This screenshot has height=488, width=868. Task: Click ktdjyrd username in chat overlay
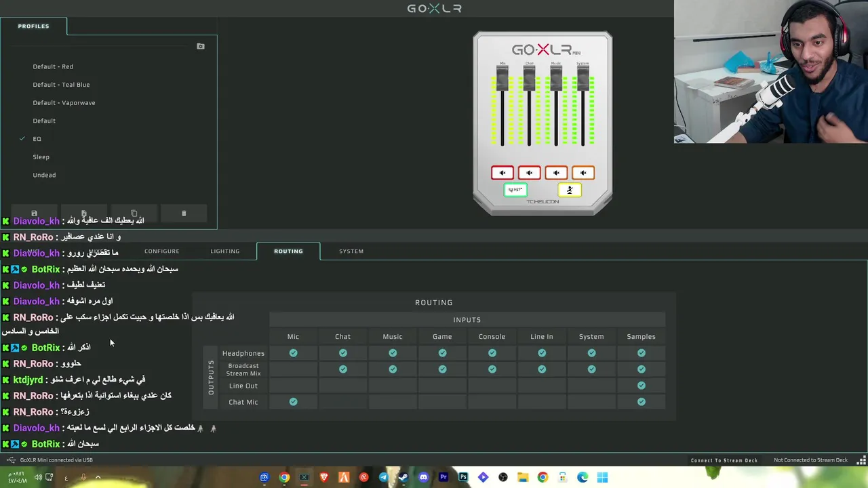click(x=28, y=380)
